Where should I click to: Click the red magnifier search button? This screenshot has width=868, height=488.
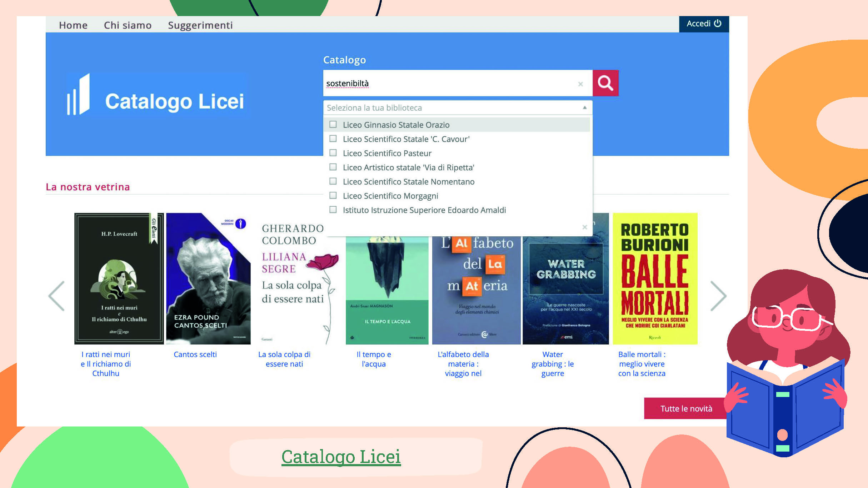[605, 83]
